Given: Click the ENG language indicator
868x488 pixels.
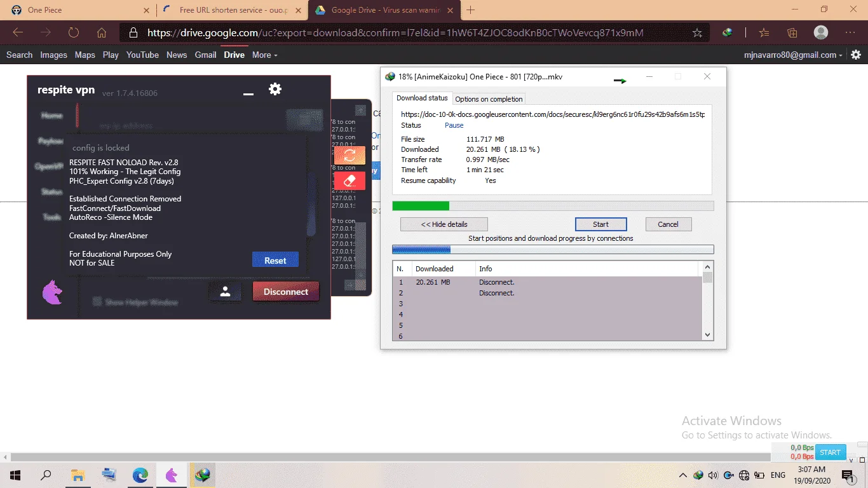Looking at the screenshot, I should point(778,475).
